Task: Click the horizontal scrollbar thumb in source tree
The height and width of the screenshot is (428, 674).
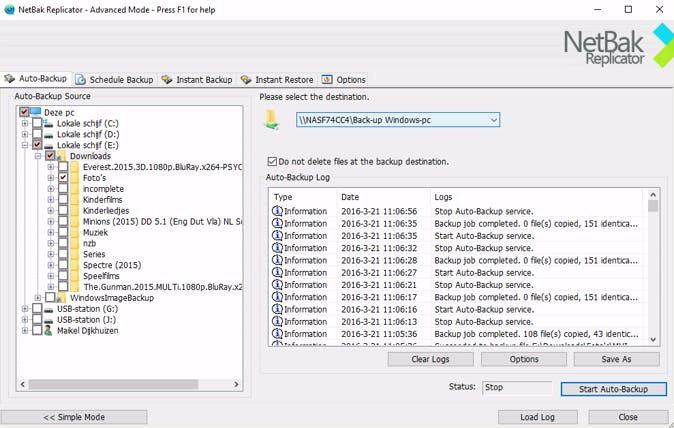Action: point(114,384)
